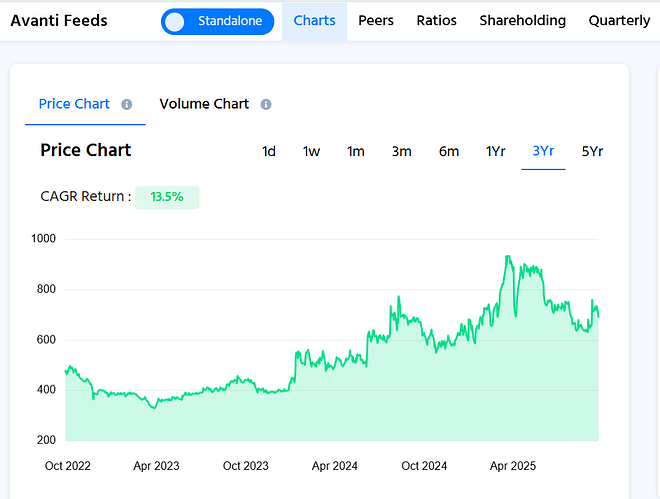Choose the 1w chart period

[x=312, y=152]
